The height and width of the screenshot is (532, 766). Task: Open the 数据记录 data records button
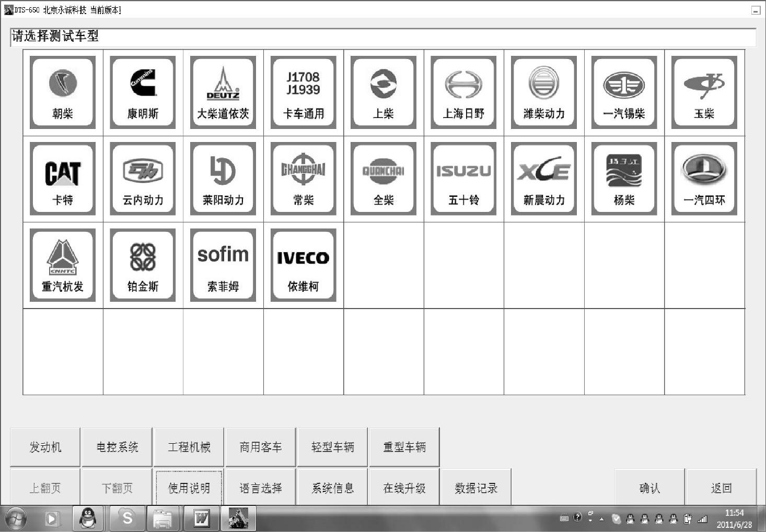click(476, 488)
